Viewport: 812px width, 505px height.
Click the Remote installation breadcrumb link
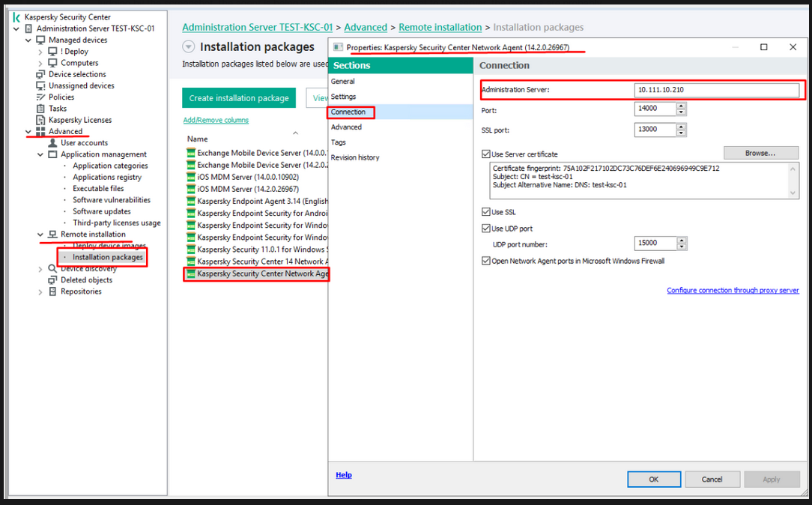coord(440,28)
